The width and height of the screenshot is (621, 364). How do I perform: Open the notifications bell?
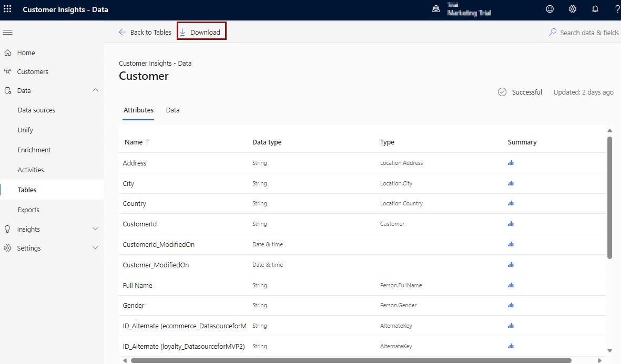point(595,9)
